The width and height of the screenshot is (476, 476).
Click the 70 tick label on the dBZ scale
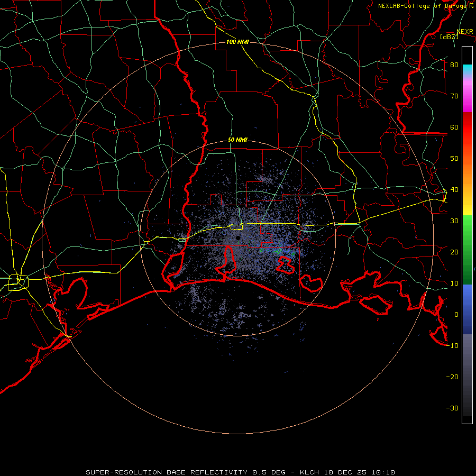pos(454,96)
